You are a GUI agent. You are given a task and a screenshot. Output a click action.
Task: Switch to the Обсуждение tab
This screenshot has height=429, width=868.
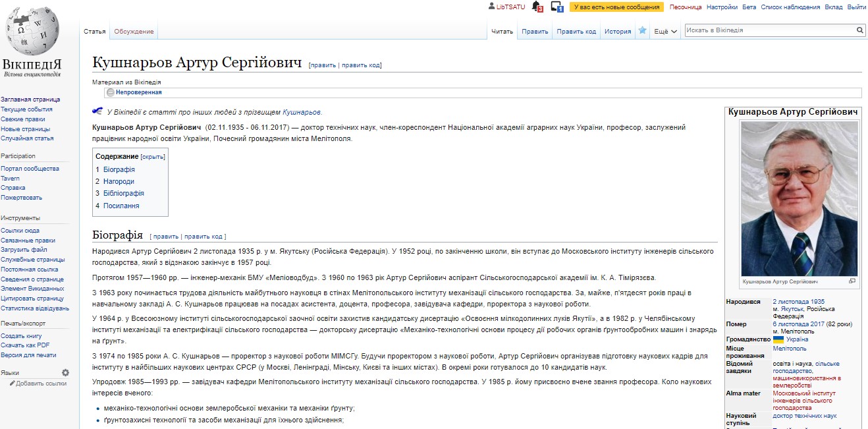[x=134, y=32]
